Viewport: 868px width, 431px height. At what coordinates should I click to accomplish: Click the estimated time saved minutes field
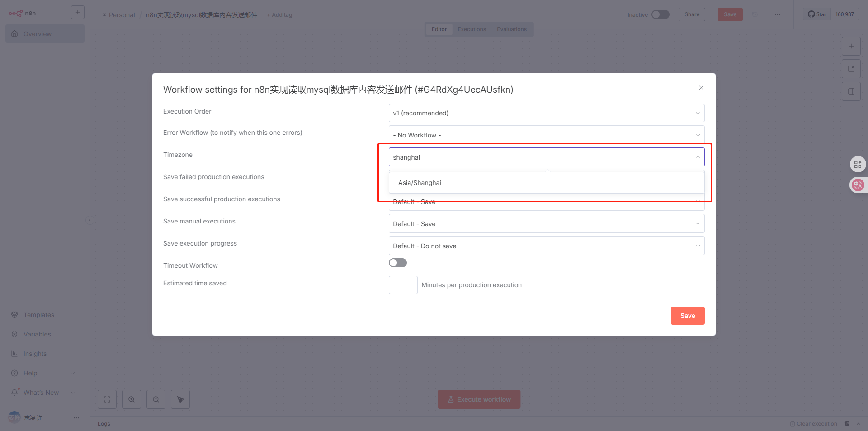click(x=403, y=285)
